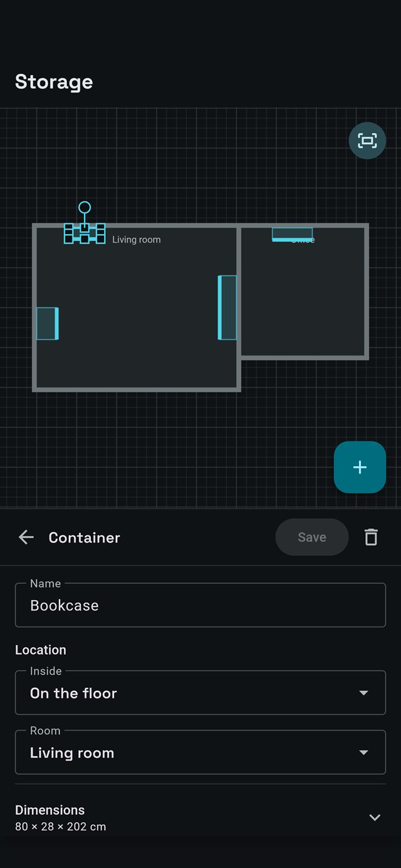Select the tall container on living room's right wall

pyautogui.click(x=227, y=307)
